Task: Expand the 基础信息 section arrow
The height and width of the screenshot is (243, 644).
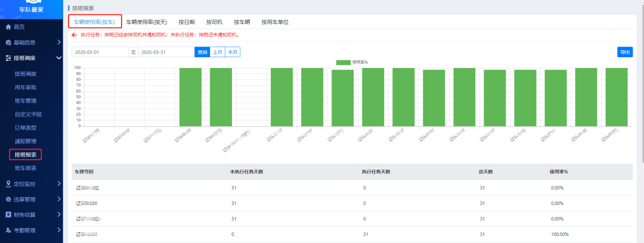Action: [58, 42]
